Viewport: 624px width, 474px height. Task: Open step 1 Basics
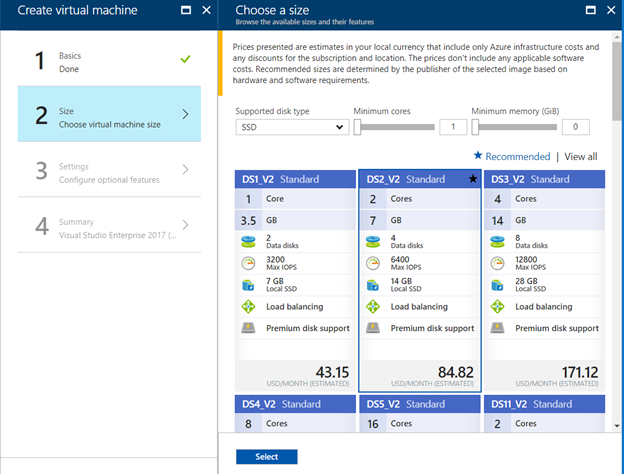[x=109, y=61]
